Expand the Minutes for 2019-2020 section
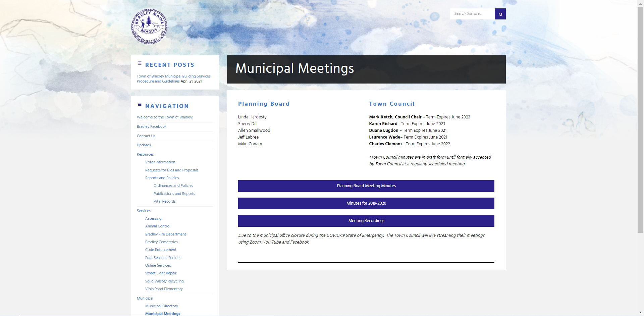This screenshot has width=644, height=316. pos(366,203)
